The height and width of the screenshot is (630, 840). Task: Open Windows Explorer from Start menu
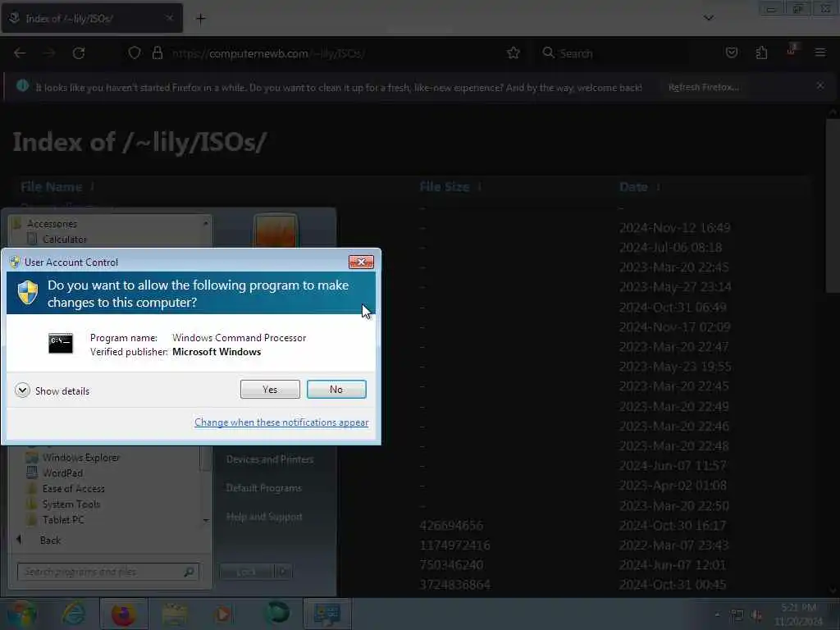[81, 458]
